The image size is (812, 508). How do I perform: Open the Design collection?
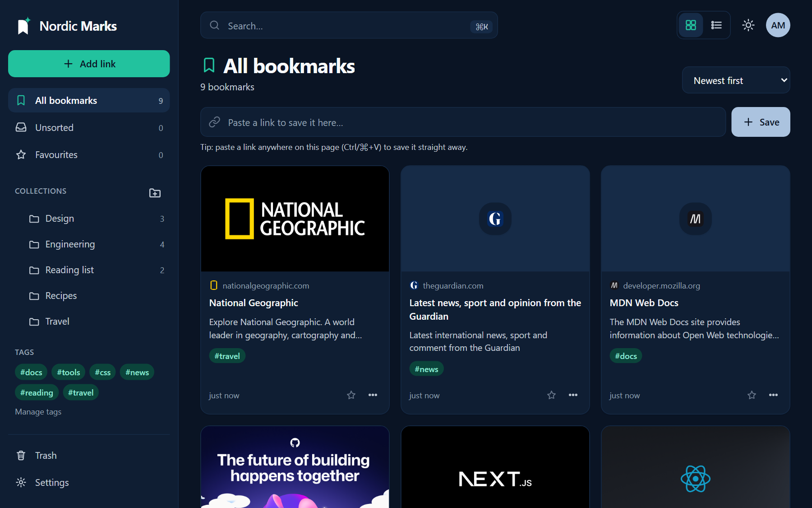pyautogui.click(x=97, y=219)
